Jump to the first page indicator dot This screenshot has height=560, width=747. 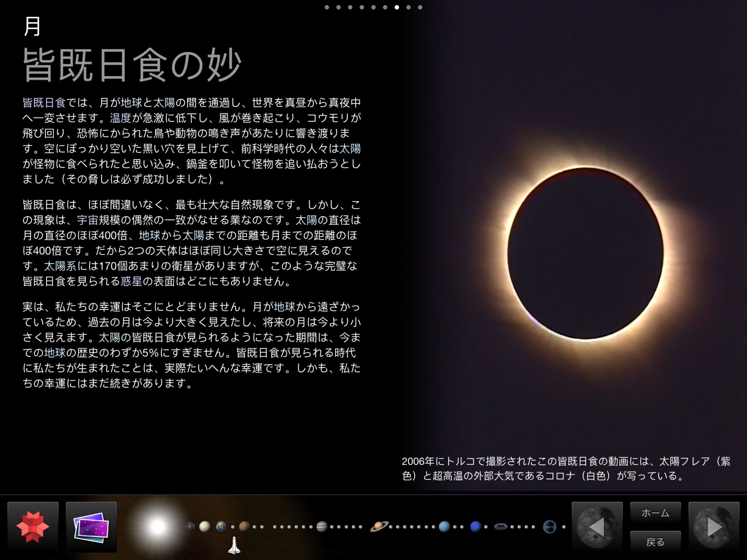coord(326,7)
